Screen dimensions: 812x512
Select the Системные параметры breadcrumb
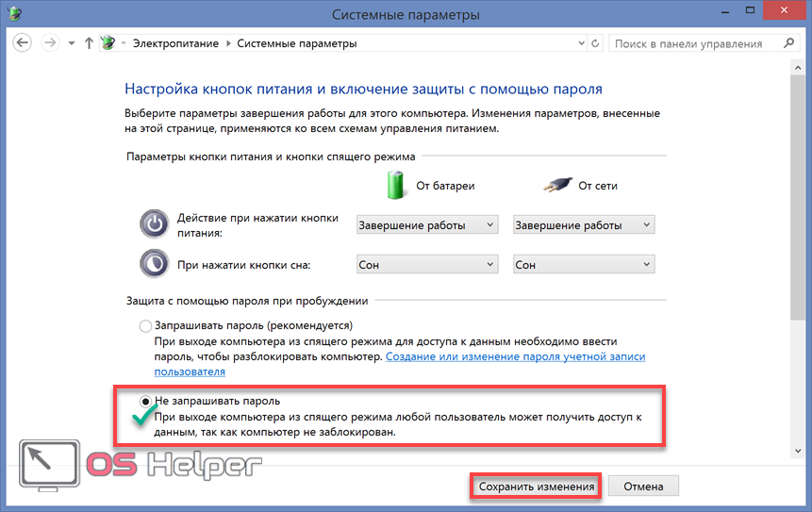pos(297,43)
